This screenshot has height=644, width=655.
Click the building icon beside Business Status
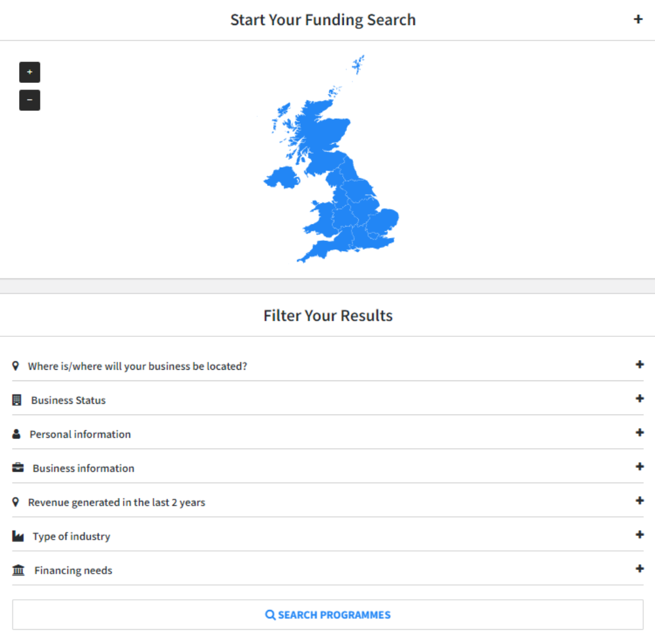[17, 400]
